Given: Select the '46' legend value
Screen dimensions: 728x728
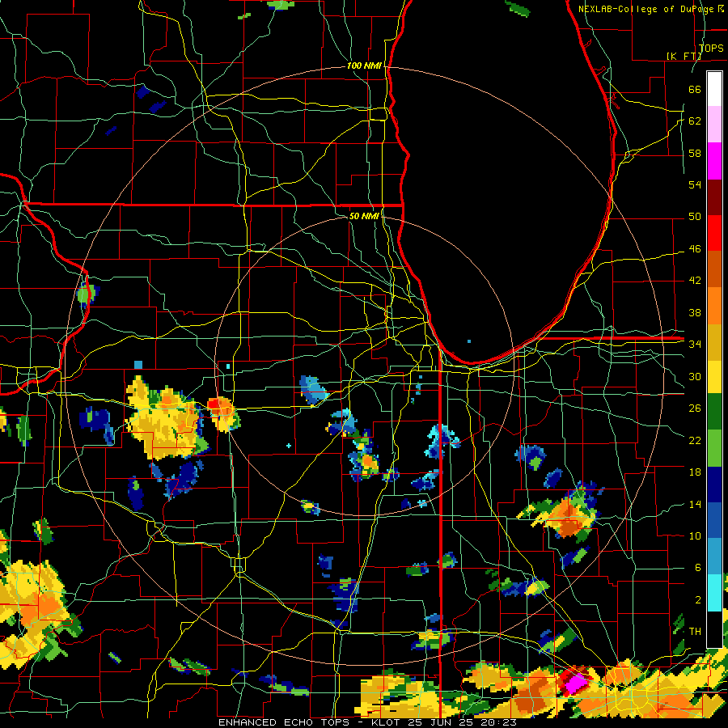Looking at the screenshot, I should point(695,249).
